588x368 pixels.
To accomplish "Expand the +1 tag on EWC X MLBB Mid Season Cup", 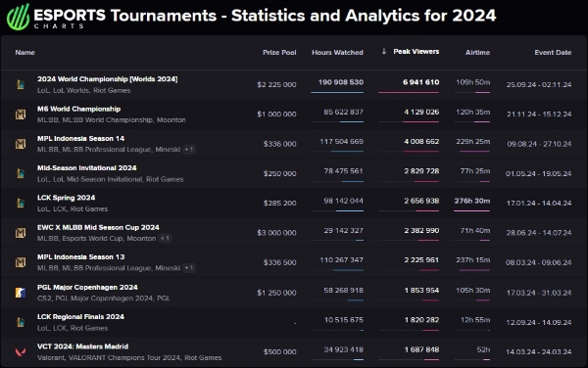I will tap(165, 238).
